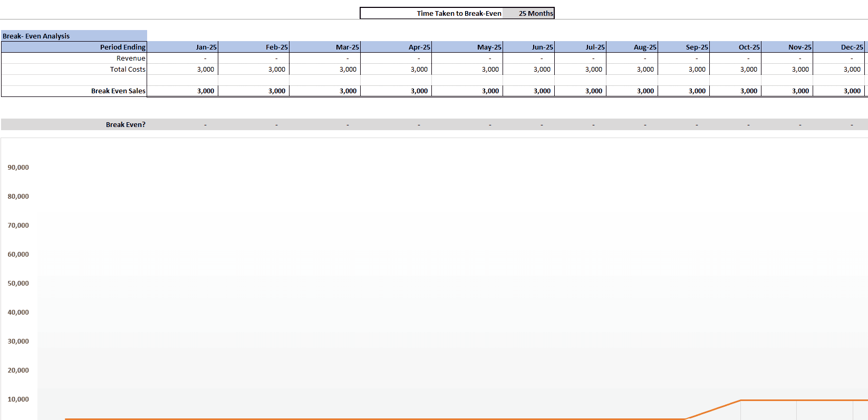Click the 60,000 chart axis label
The height and width of the screenshot is (420, 868).
point(18,254)
